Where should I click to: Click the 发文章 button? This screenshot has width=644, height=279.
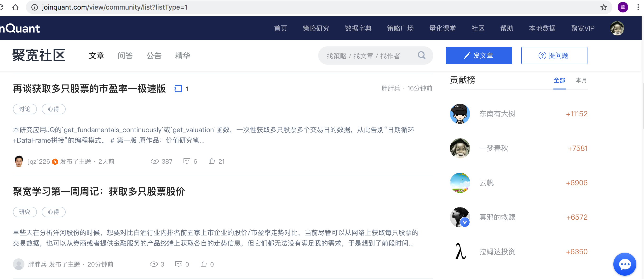point(479,56)
